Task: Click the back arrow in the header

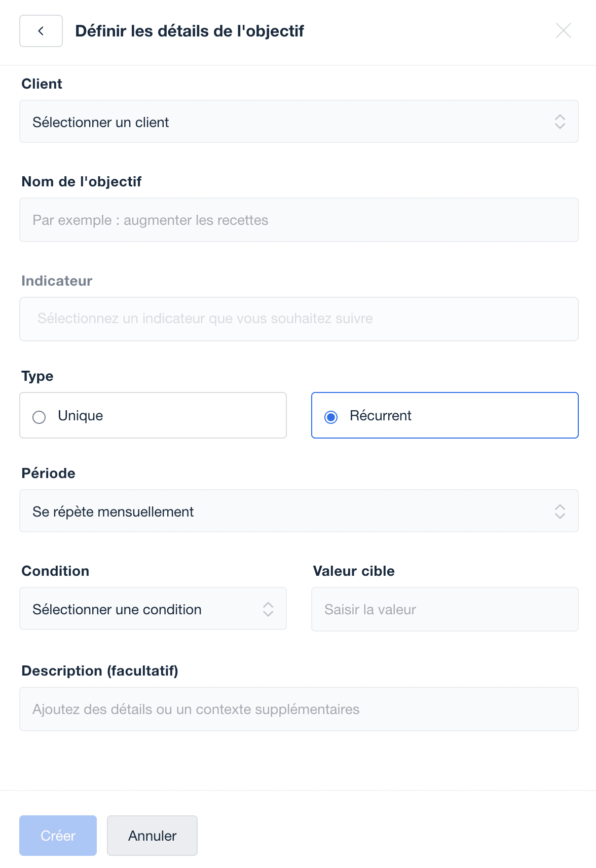Action: (41, 31)
